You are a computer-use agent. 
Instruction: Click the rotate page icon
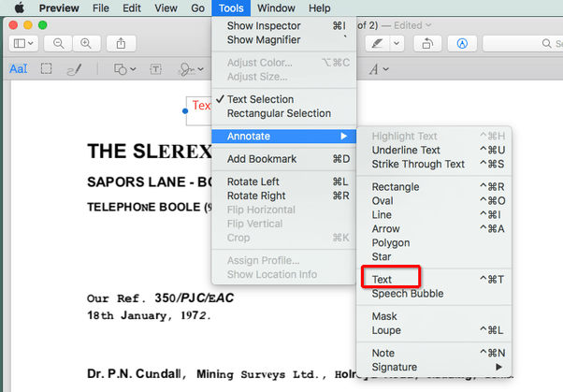click(427, 43)
